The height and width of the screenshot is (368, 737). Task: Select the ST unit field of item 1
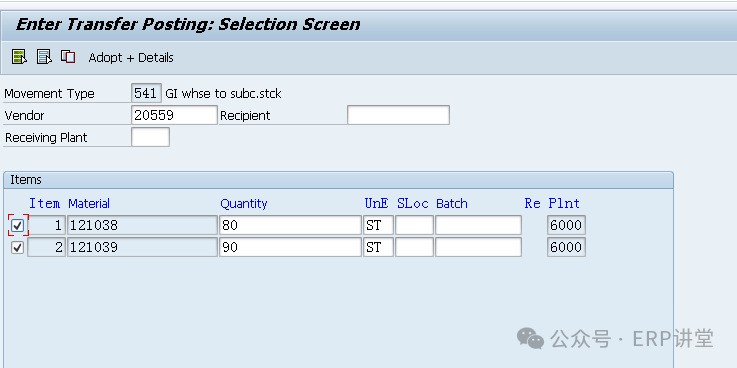tap(378, 225)
